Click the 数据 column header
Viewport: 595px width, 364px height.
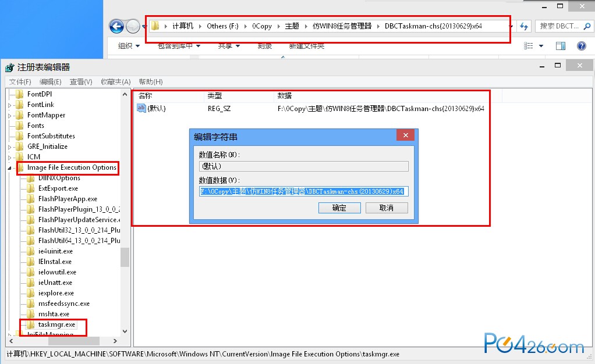[x=285, y=96]
